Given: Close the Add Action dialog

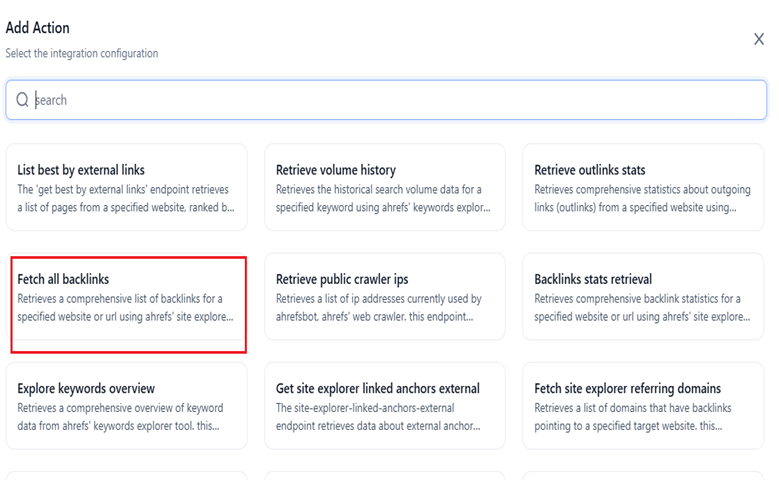Looking at the screenshot, I should pyautogui.click(x=759, y=39).
